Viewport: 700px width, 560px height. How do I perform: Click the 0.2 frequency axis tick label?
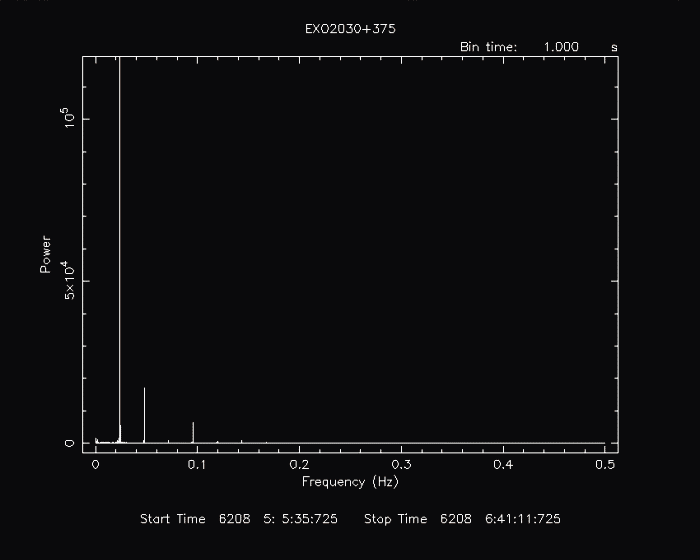pos(299,465)
